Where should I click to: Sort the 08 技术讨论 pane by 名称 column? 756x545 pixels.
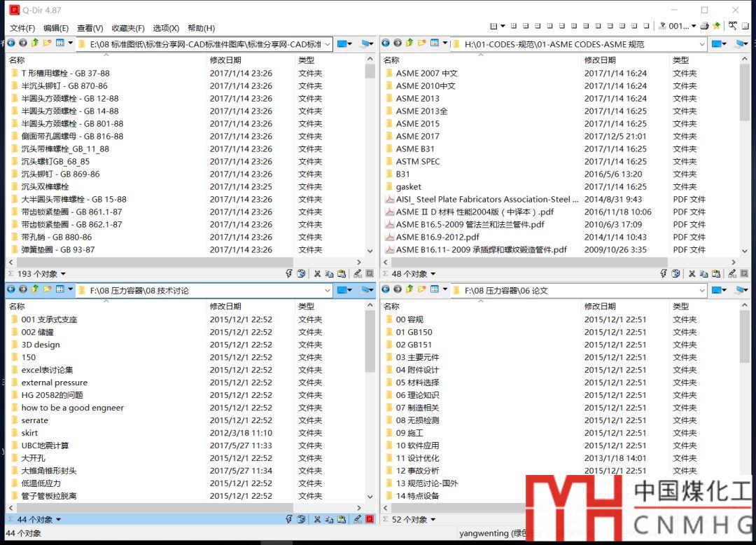[106, 307]
